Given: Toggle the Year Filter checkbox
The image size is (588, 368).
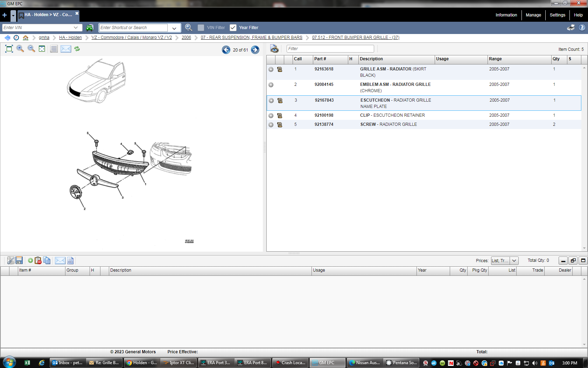Looking at the screenshot, I should 233,28.
